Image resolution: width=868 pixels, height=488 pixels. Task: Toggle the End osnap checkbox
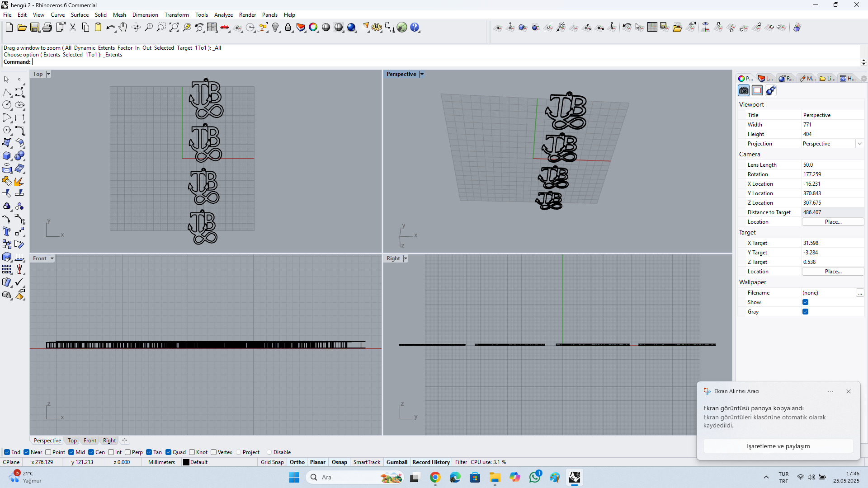tap(7, 452)
